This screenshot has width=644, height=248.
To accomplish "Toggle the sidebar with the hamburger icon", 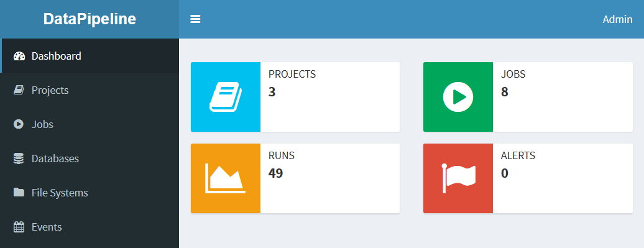I will point(195,19).
